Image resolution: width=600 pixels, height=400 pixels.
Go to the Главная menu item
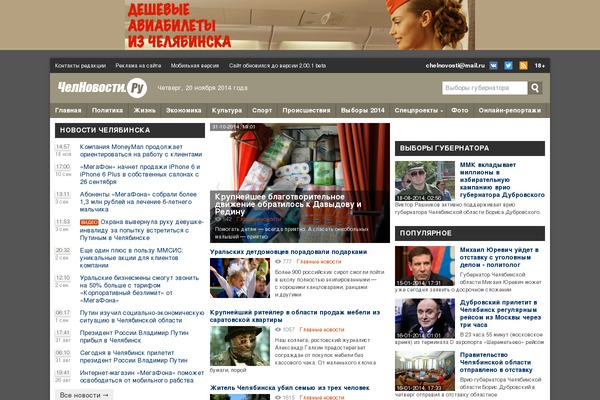(68, 111)
